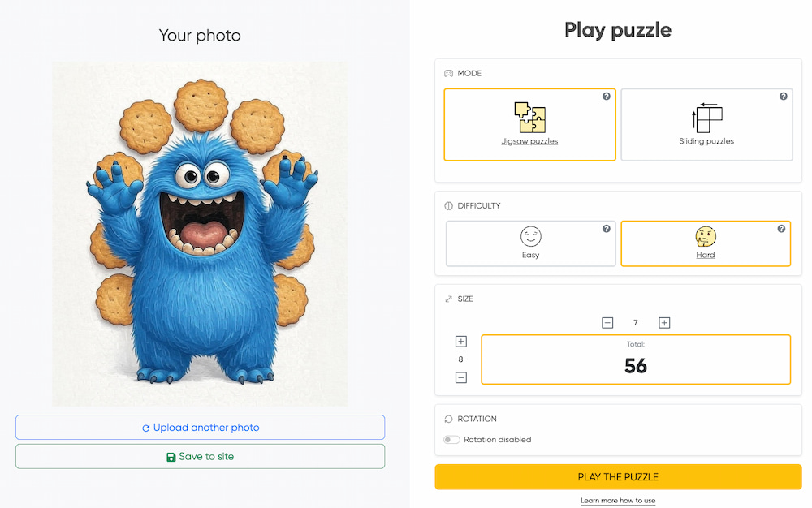The height and width of the screenshot is (508, 812).
Task: Enable rotation with the toggle switch
Action: [451, 440]
